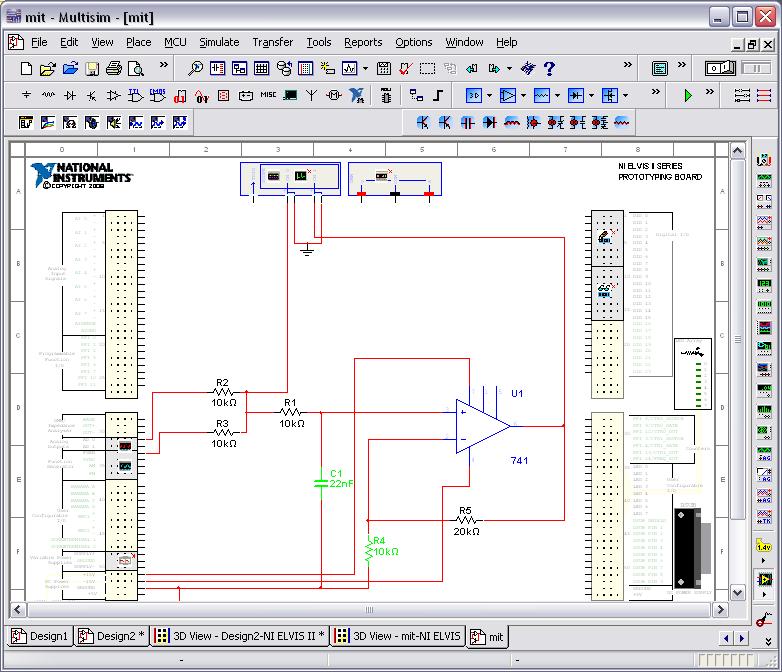
Task: Switch to 3D View - mit-NI ELVIS tab
Action: click(398, 636)
